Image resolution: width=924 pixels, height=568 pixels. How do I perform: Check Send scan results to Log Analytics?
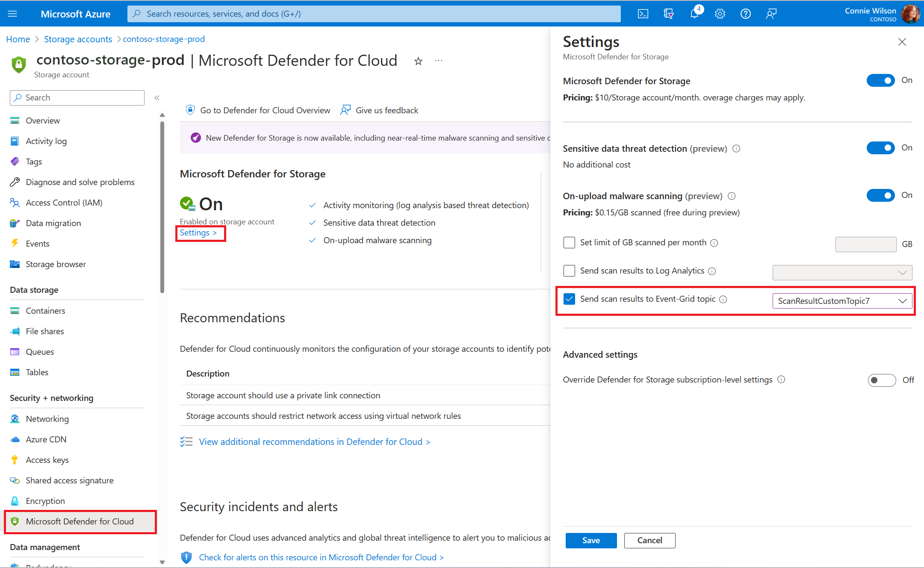tap(569, 271)
